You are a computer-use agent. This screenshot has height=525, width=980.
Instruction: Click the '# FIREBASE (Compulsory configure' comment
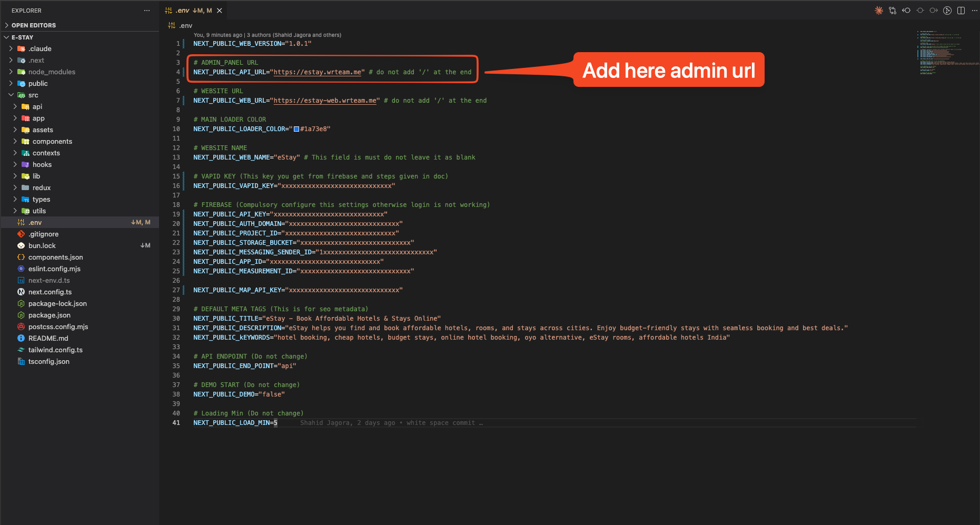pyautogui.click(x=341, y=205)
